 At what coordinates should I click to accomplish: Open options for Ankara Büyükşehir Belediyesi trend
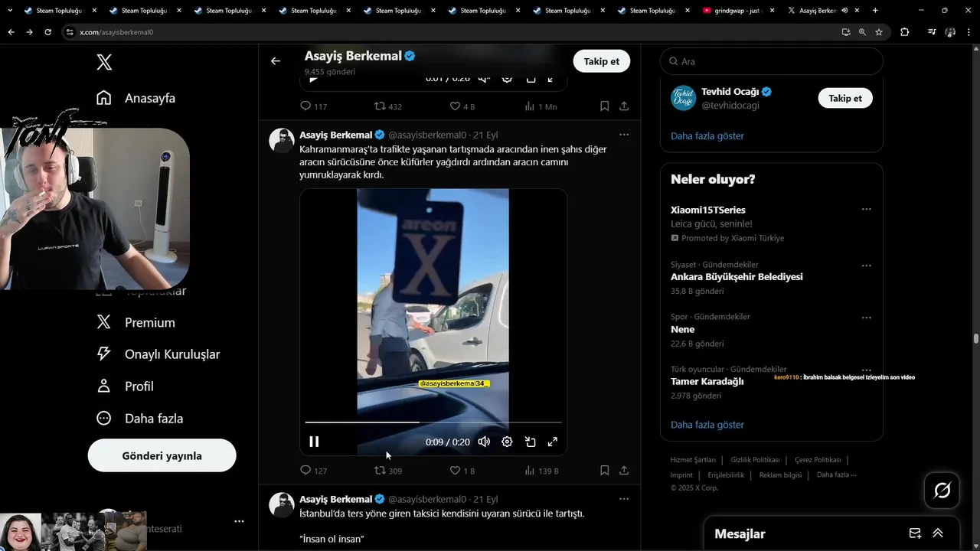pyautogui.click(x=866, y=266)
